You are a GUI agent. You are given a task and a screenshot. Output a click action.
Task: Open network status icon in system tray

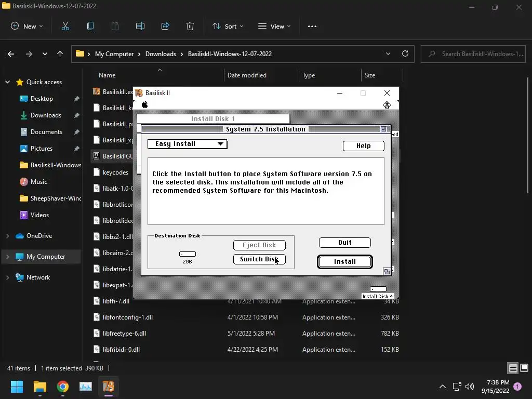click(457, 387)
